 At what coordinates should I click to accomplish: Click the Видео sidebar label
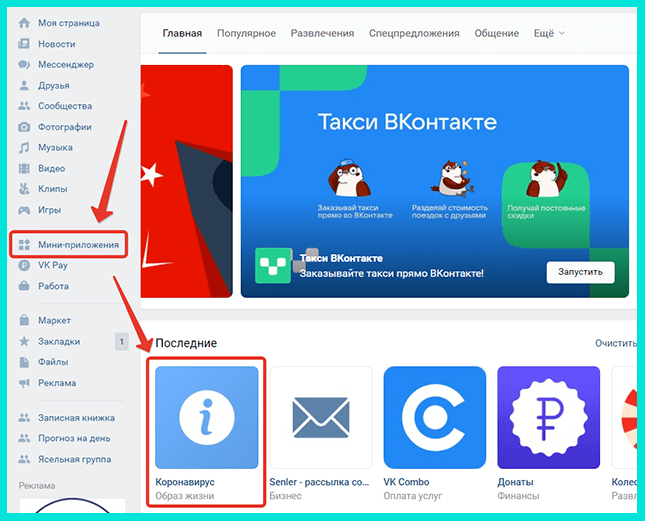[x=51, y=168]
